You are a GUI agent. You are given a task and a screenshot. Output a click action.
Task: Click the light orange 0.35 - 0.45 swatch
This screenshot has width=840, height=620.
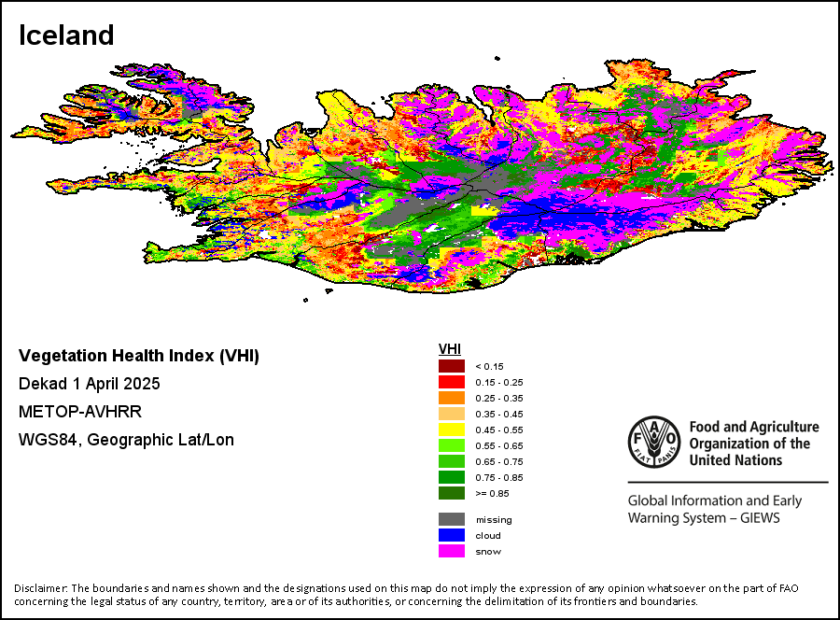452,414
